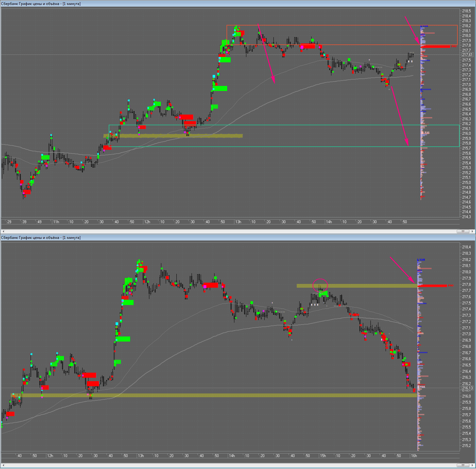
Task: Click the 15h time label on bottom chart
Action: click(323, 456)
